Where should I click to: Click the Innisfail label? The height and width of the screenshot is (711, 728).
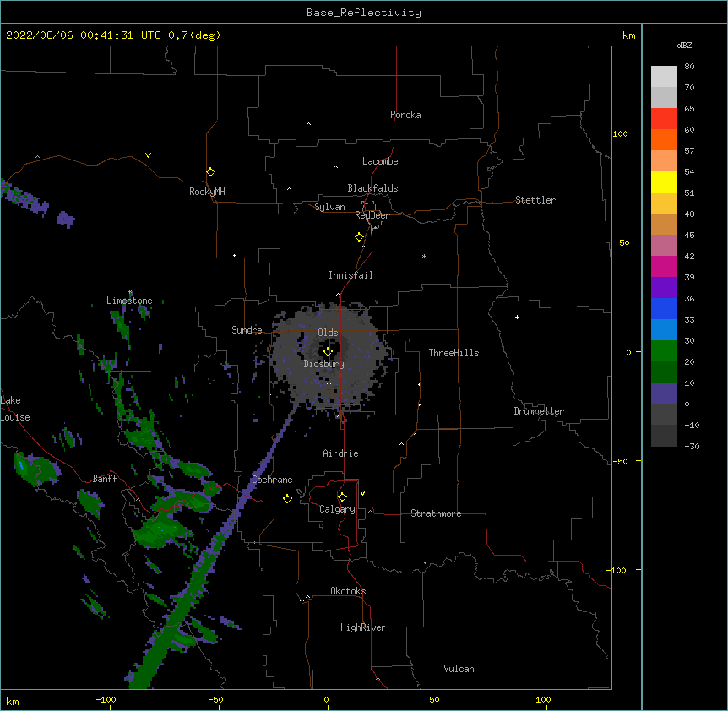(x=350, y=275)
